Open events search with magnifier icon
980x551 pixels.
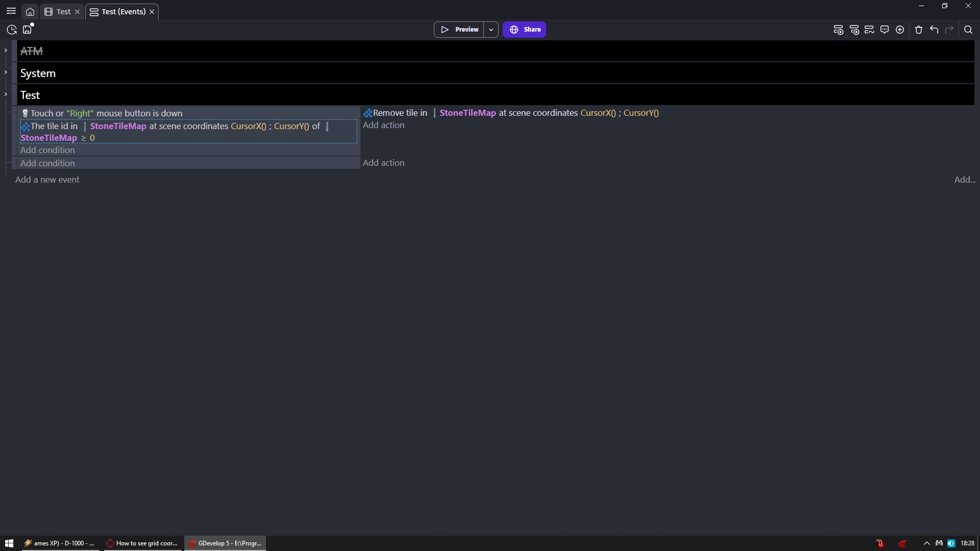pyautogui.click(x=968, y=30)
